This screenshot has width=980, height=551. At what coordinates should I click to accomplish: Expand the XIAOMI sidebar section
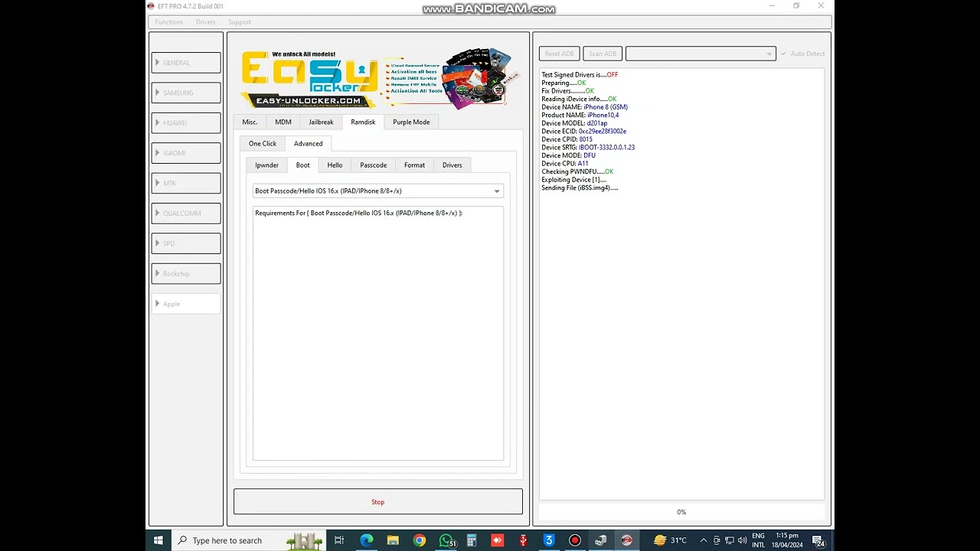186,153
